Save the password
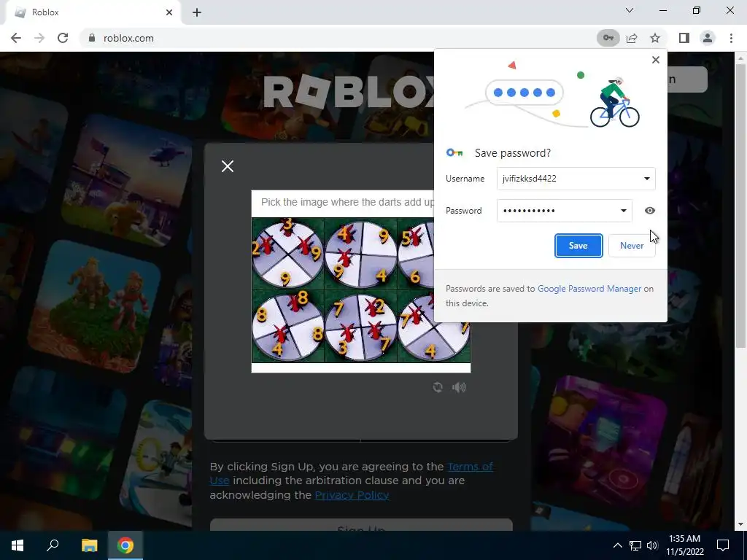This screenshot has height=560, width=747. [578, 246]
